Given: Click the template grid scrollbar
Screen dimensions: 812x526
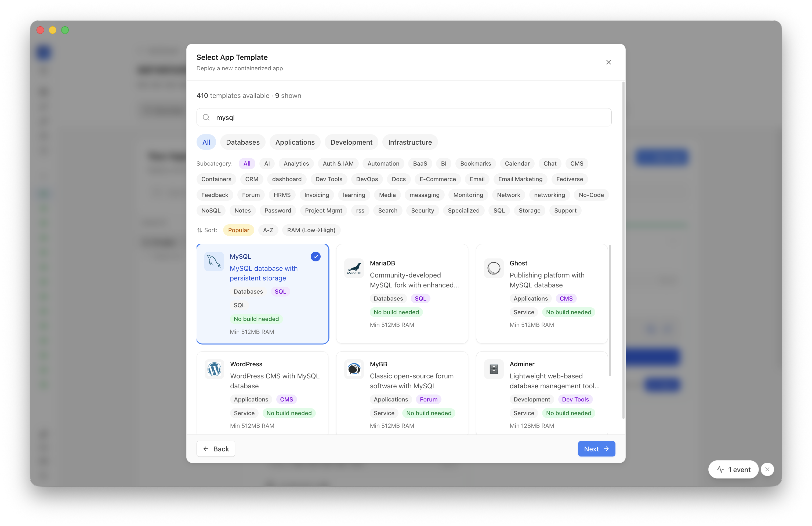Looking at the screenshot, I should pyautogui.click(x=610, y=310).
